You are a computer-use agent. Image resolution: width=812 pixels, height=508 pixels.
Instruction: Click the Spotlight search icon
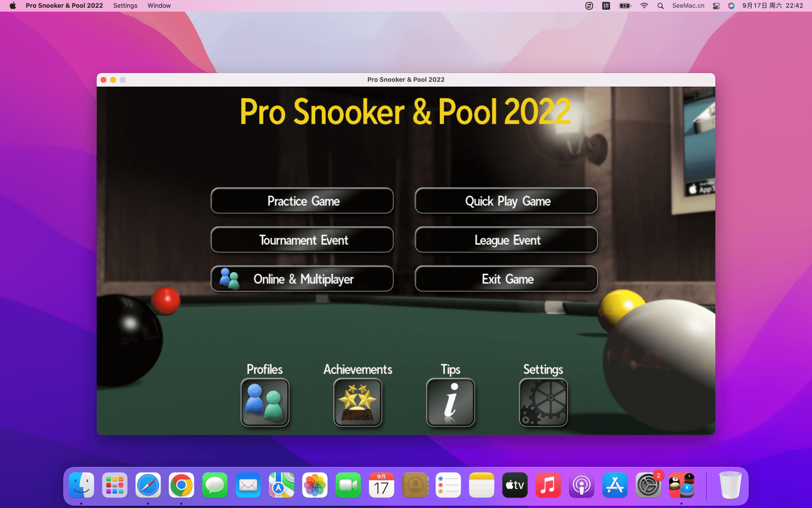click(660, 6)
